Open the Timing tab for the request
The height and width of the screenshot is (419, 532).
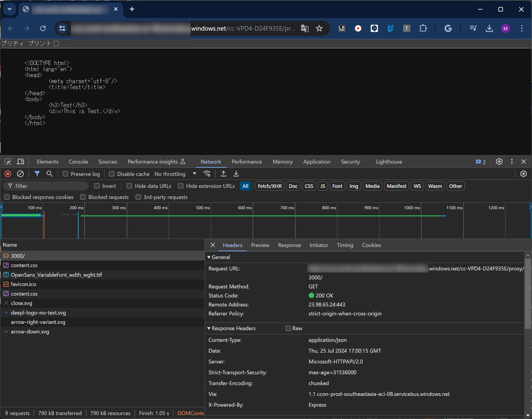(345, 245)
